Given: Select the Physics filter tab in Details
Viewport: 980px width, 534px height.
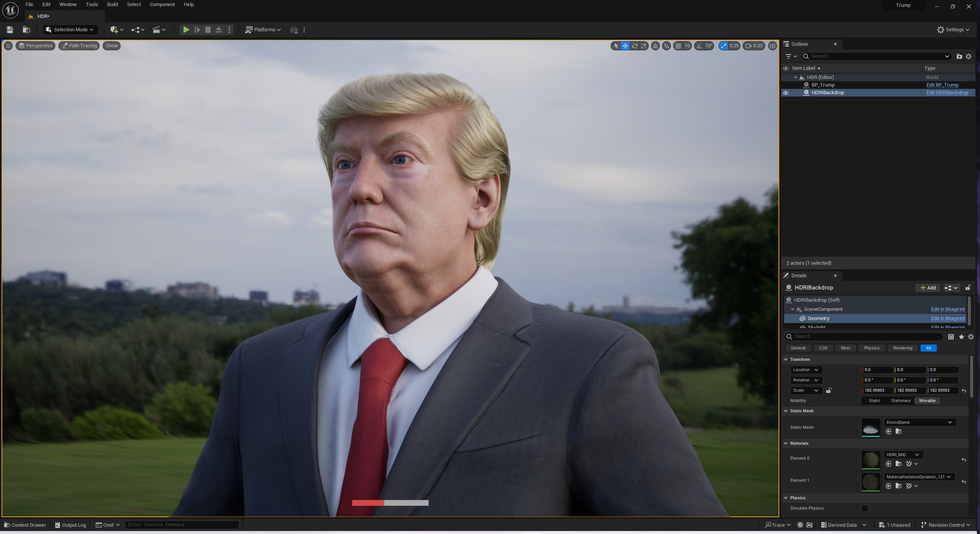Looking at the screenshot, I should coord(872,348).
